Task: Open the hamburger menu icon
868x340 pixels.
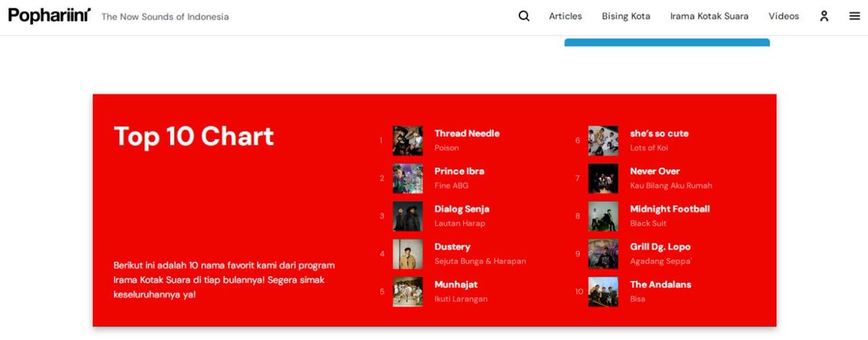Action: (x=854, y=16)
